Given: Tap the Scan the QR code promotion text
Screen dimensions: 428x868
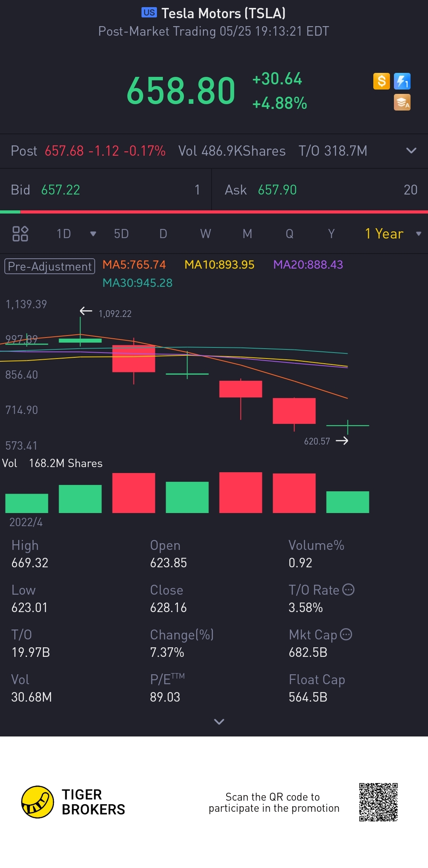Looking at the screenshot, I should tap(274, 802).
